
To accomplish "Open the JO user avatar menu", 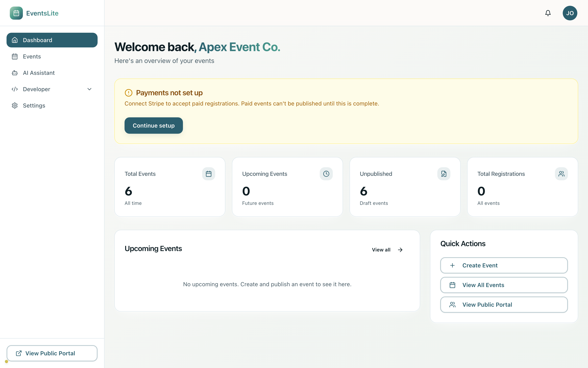I will pyautogui.click(x=570, y=13).
